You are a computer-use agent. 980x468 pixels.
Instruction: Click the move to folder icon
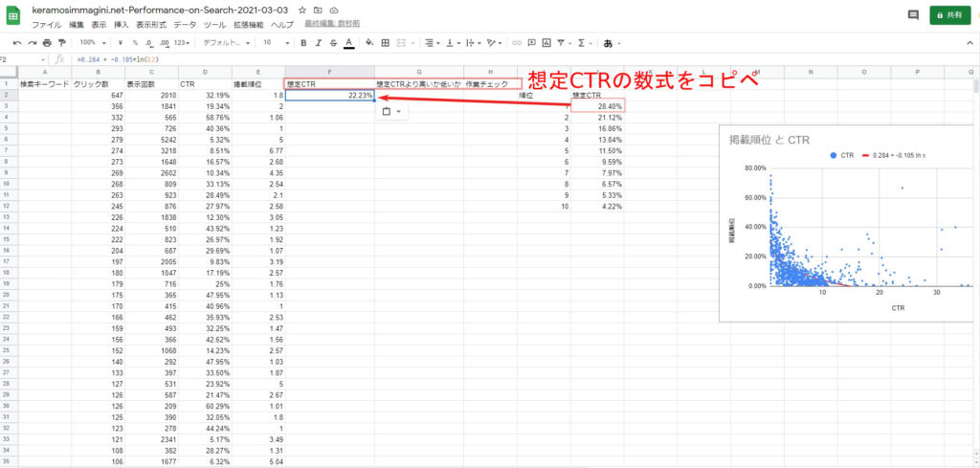coord(318,11)
